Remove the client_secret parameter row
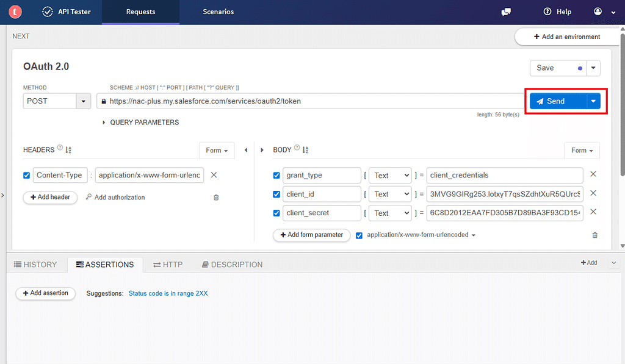Screen dimensions: 625x364 click(593, 212)
